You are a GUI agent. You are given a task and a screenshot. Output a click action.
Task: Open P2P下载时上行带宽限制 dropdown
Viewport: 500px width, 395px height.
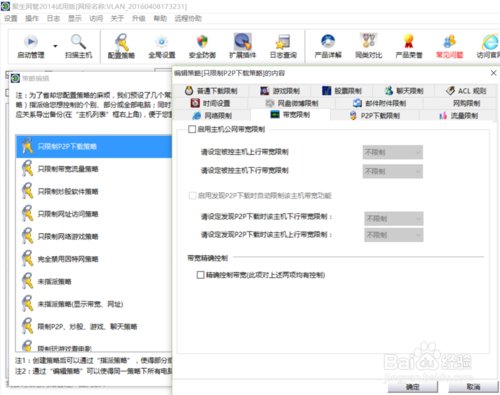pyautogui.click(x=394, y=235)
